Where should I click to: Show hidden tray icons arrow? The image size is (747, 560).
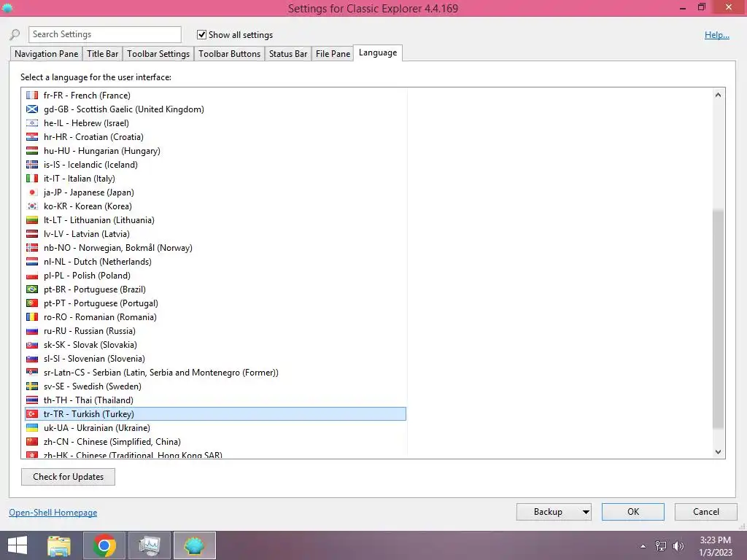(x=643, y=546)
